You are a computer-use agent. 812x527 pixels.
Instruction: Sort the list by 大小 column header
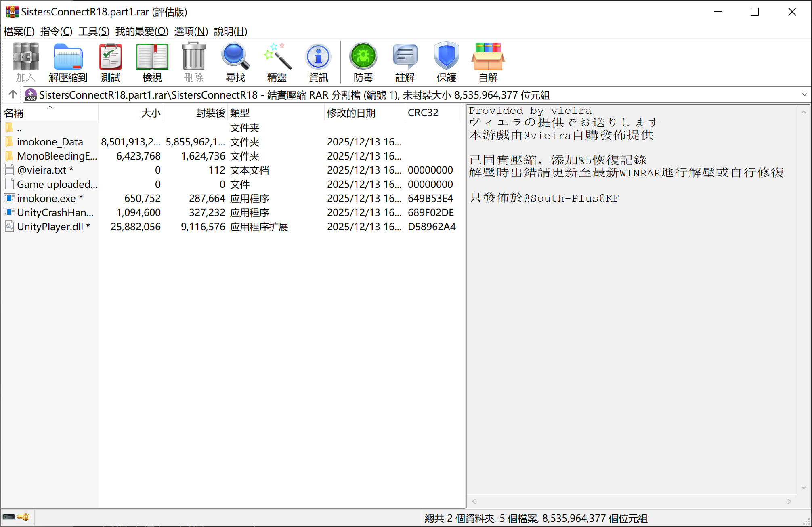(151, 113)
